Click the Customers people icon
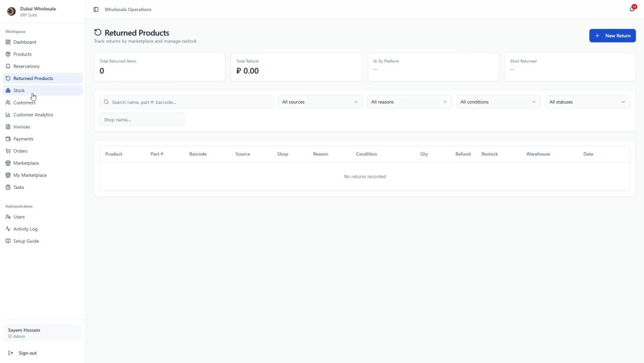644x363 pixels. [8, 103]
